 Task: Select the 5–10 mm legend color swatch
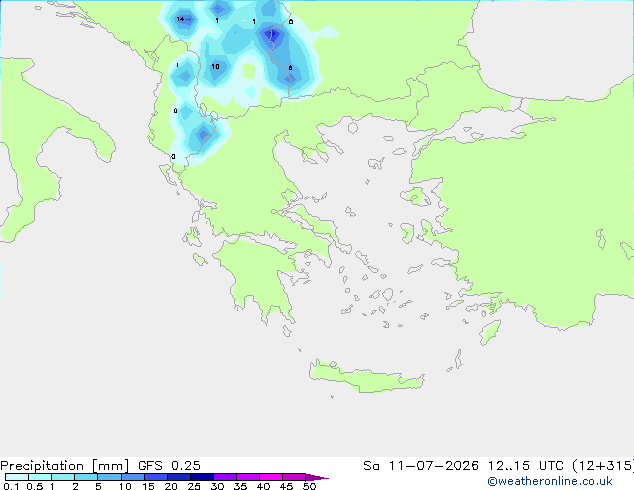pos(109,477)
